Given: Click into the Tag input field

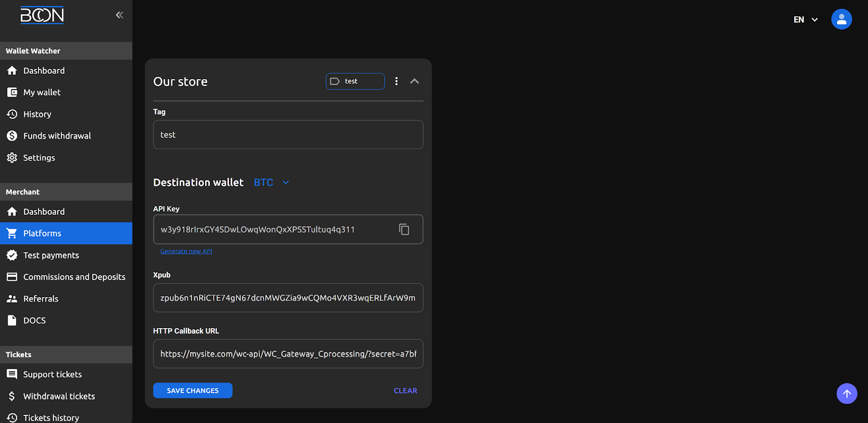Looking at the screenshot, I should coord(288,134).
